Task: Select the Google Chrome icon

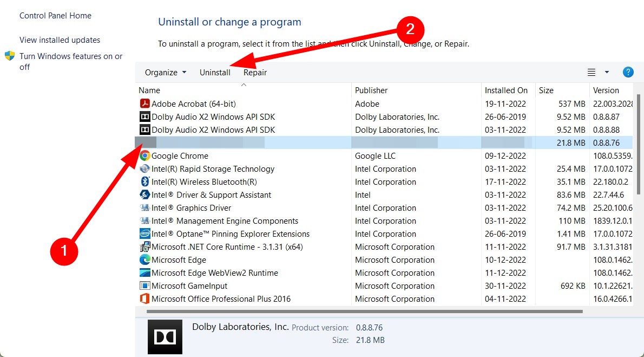Action: click(144, 155)
